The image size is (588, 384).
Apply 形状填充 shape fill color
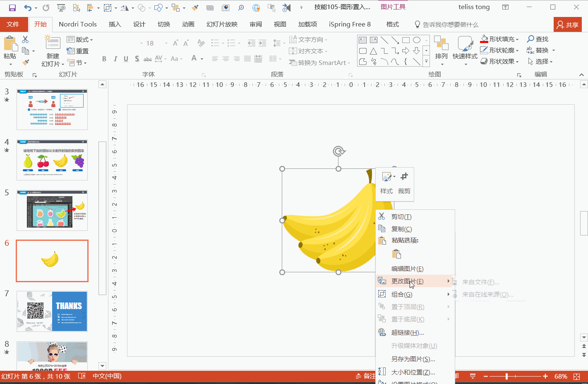point(499,39)
